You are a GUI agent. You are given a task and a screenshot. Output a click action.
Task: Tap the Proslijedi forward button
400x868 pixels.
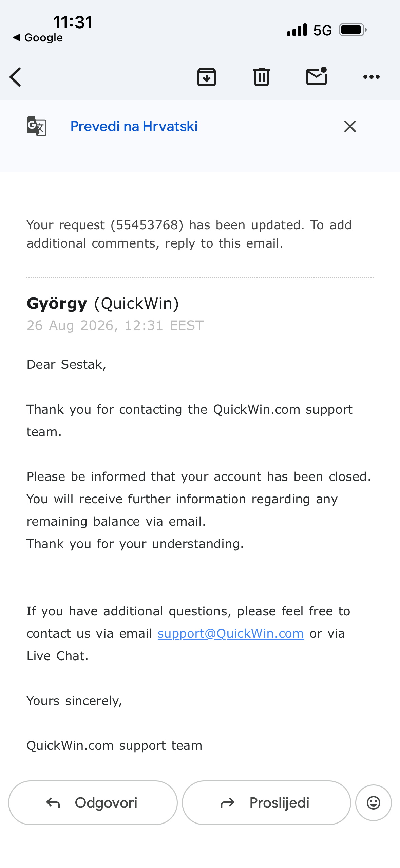click(x=266, y=803)
